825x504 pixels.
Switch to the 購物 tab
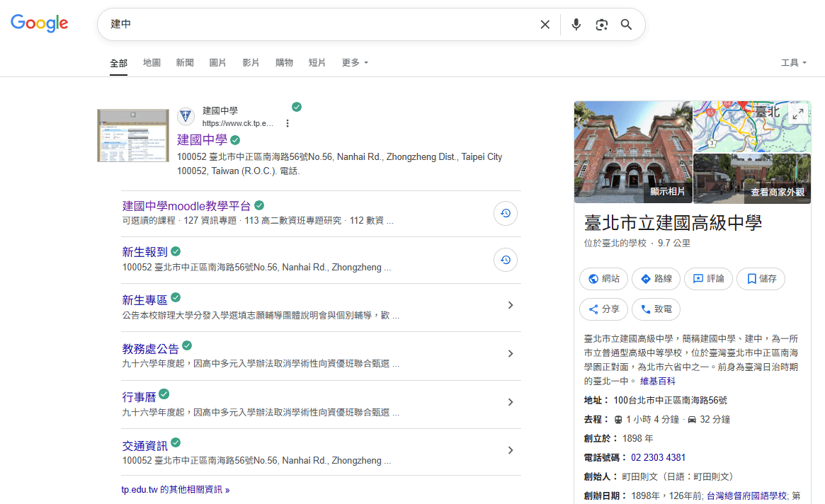pos(284,62)
